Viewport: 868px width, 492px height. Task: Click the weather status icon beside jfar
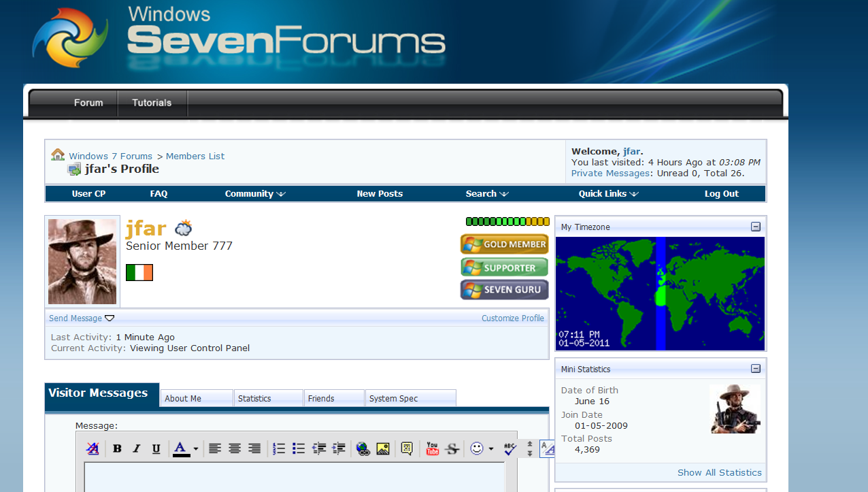coord(184,228)
